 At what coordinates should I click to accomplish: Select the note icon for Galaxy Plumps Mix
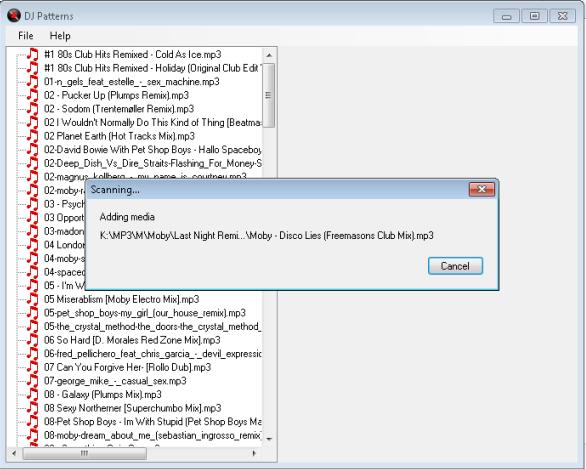point(33,395)
